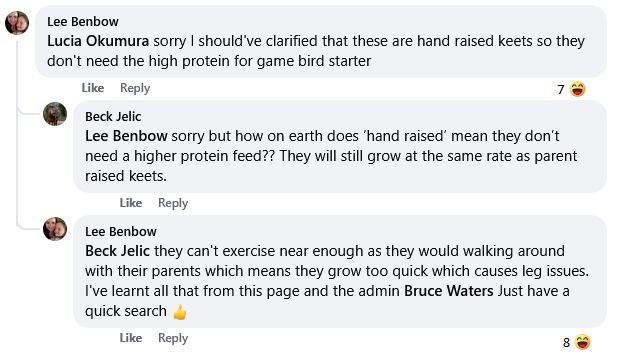Image resolution: width=630 pixels, height=361 pixels.
Task: Click the thumbs up emoji after 'quick search'
Action: coord(180,312)
